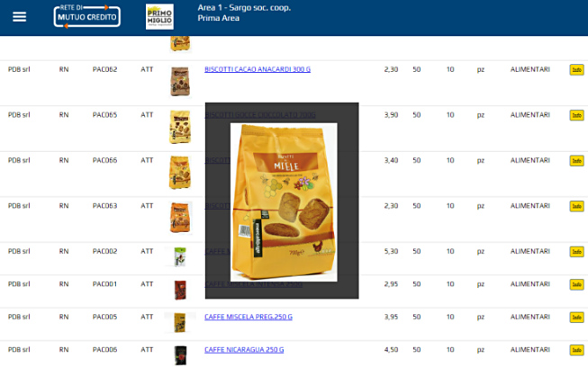
Task: Select the PAC065 code cell
Action: pyautogui.click(x=104, y=114)
